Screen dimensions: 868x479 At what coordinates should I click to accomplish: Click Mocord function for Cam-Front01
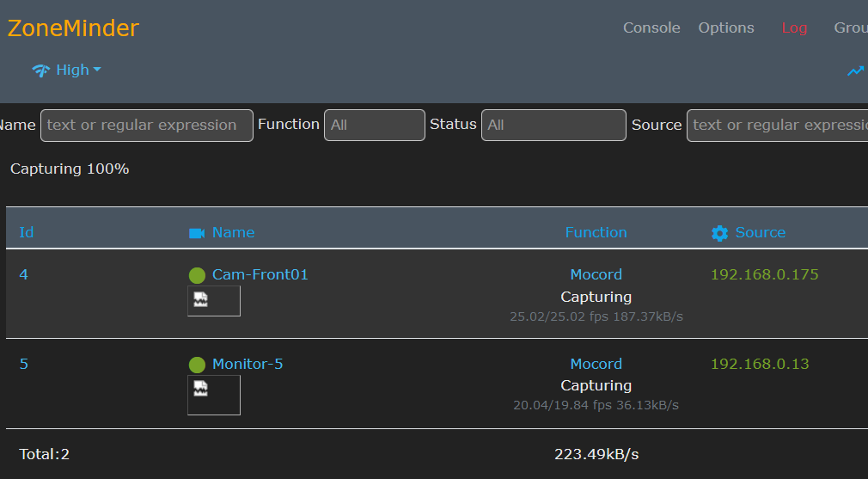[x=596, y=274]
